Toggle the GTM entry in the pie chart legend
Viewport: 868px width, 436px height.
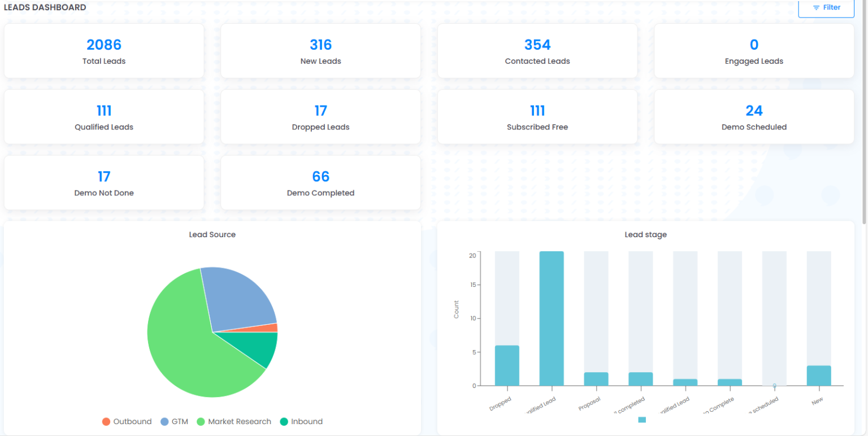[175, 421]
